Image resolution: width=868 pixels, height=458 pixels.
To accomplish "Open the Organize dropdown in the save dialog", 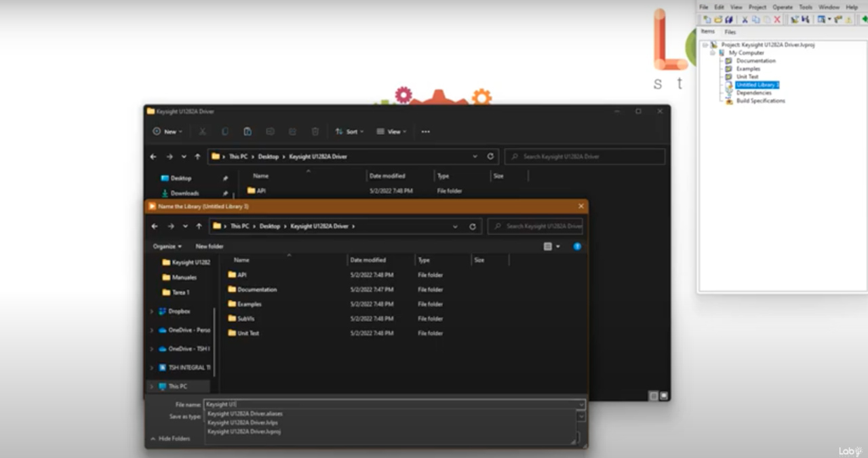I will coord(167,246).
